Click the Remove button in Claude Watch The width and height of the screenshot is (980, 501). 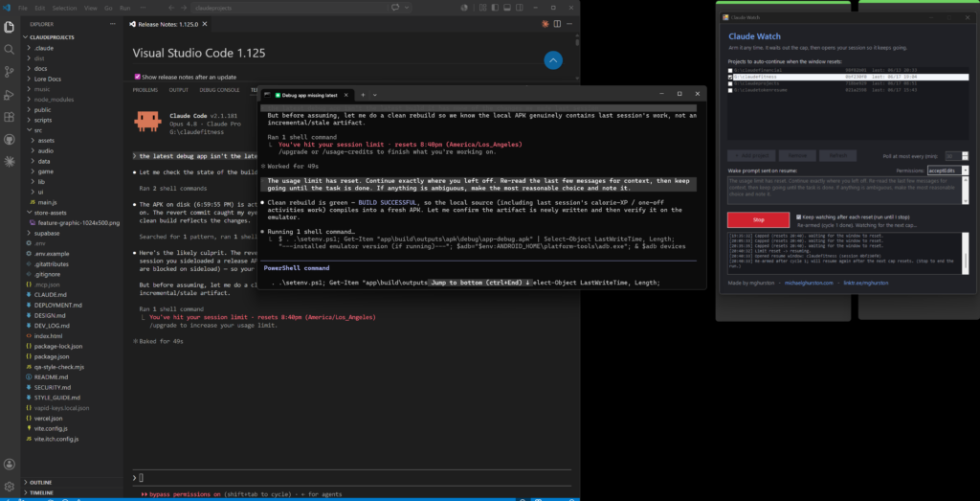coord(796,155)
